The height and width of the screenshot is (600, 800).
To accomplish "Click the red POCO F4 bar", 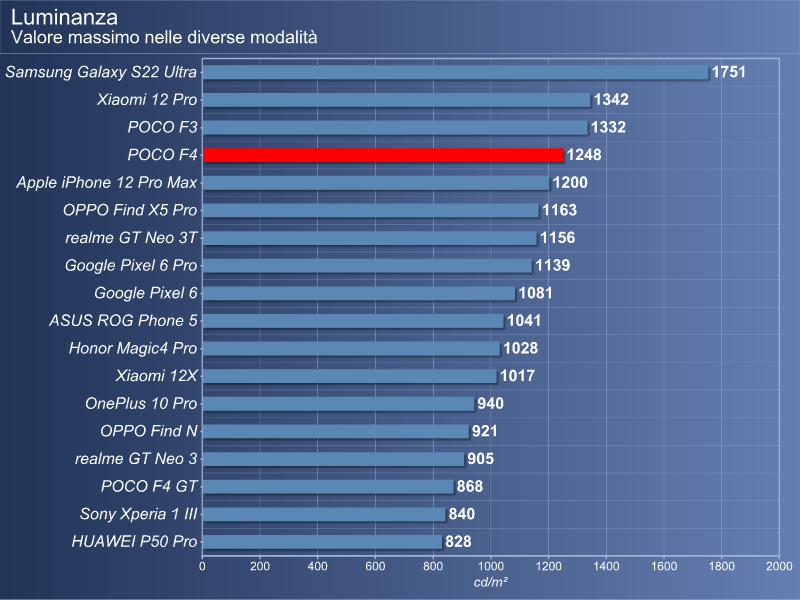I will [383, 155].
